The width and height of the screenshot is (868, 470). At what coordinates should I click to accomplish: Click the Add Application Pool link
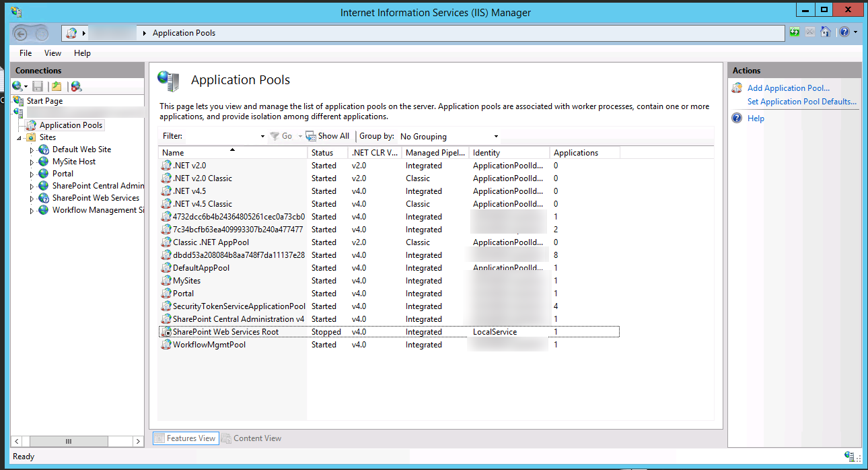tap(788, 88)
